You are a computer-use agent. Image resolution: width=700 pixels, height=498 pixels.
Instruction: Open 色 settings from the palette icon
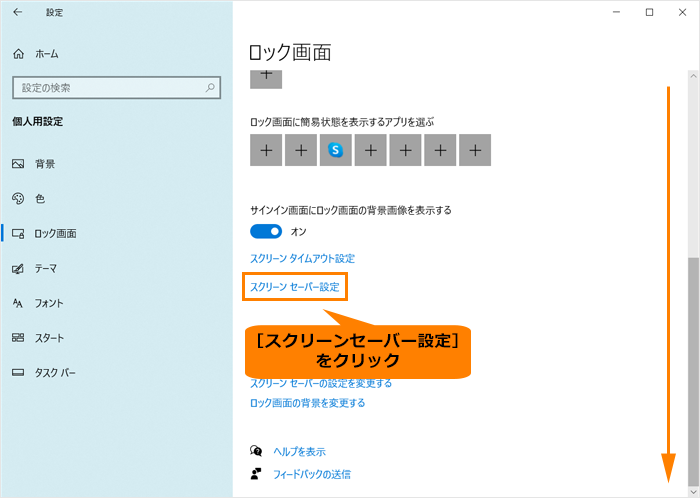pyautogui.click(x=18, y=199)
